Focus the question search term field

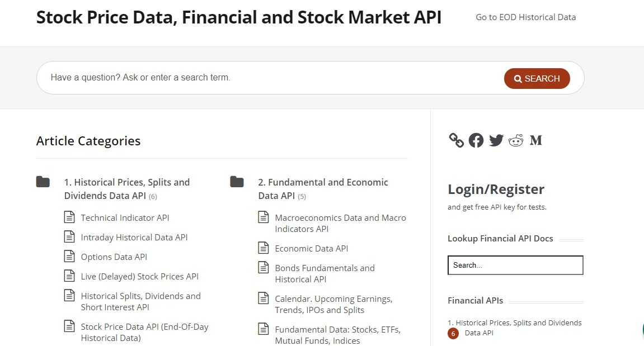pyautogui.click(x=269, y=78)
